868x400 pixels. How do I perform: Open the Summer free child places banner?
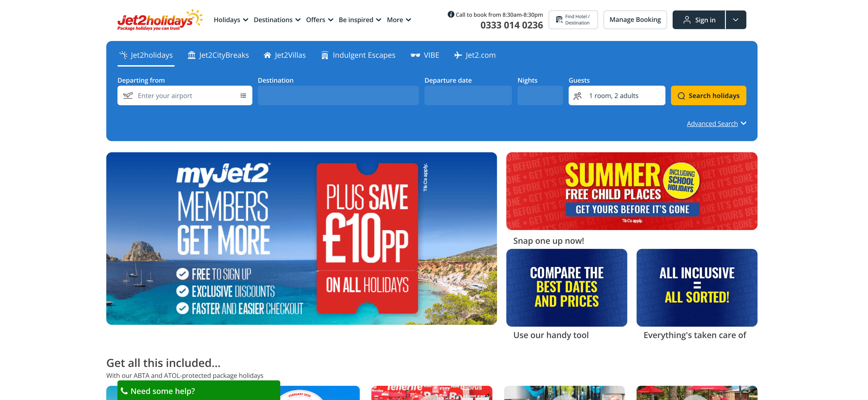tap(631, 191)
